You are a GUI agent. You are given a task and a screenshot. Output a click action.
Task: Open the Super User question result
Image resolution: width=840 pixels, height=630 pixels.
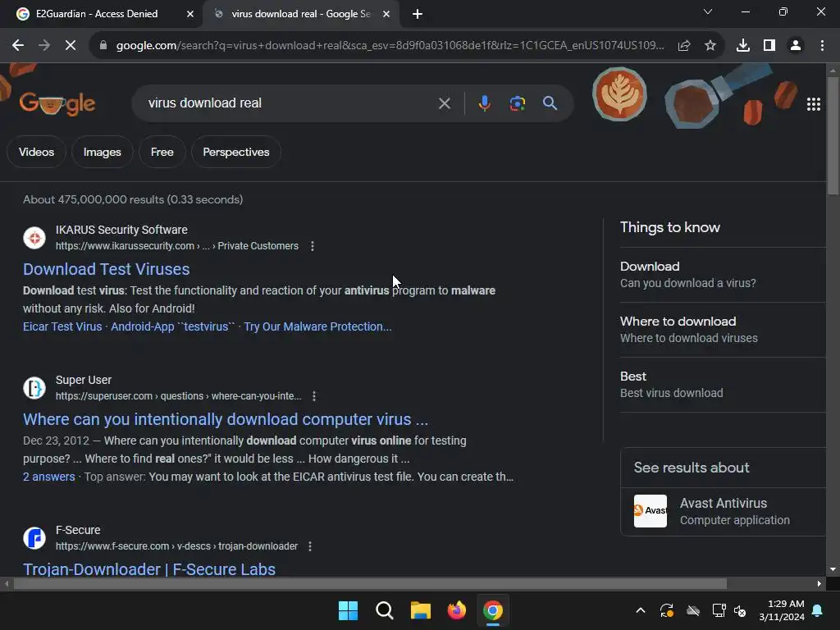(226, 419)
